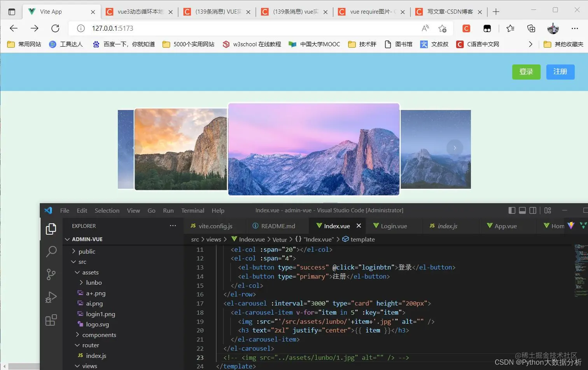The width and height of the screenshot is (588, 370).
Task: Open the 百度一下，你就知道 bookmark
Action: tap(124, 44)
